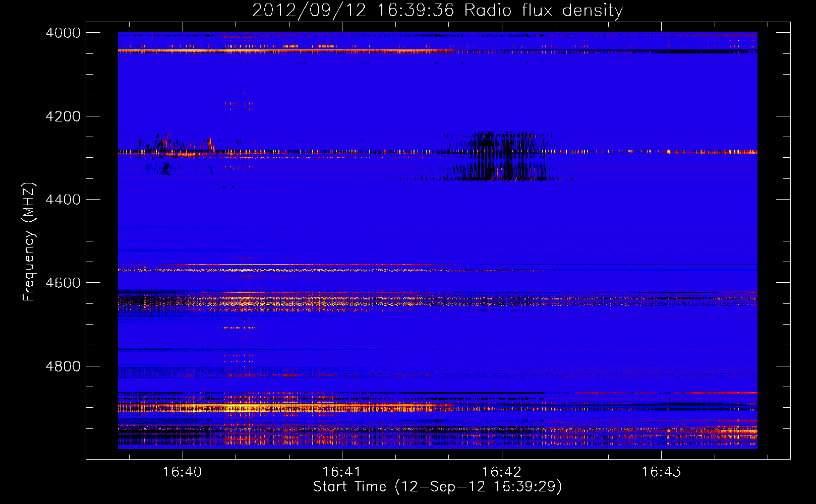Click the 16:40 time axis label
This screenshot has width=816, height=504.
pos(182,472)
